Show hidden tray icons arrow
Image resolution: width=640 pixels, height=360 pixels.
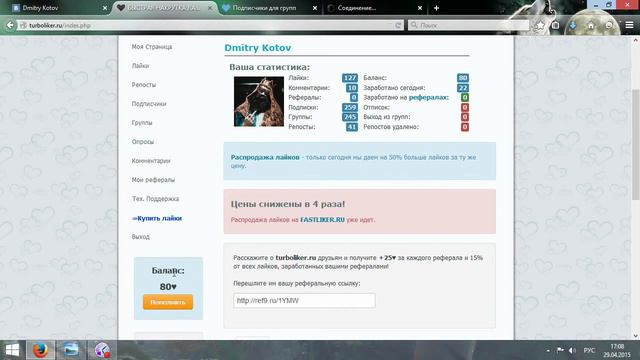(x=548, y=351)
